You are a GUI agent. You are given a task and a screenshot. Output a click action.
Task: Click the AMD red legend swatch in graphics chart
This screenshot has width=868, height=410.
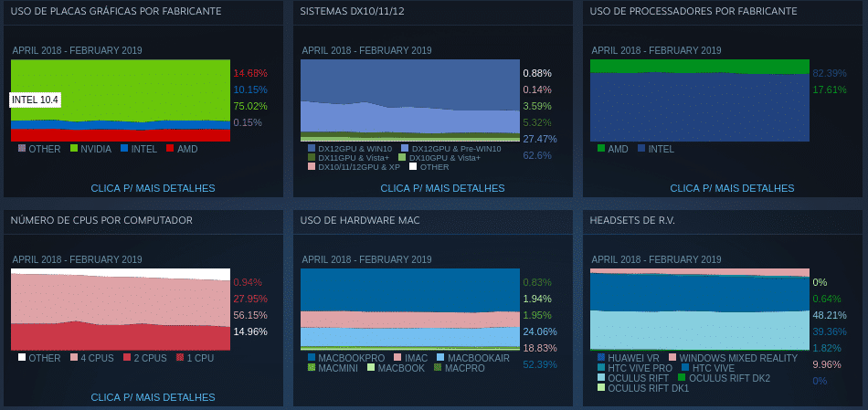pos(170,149)
